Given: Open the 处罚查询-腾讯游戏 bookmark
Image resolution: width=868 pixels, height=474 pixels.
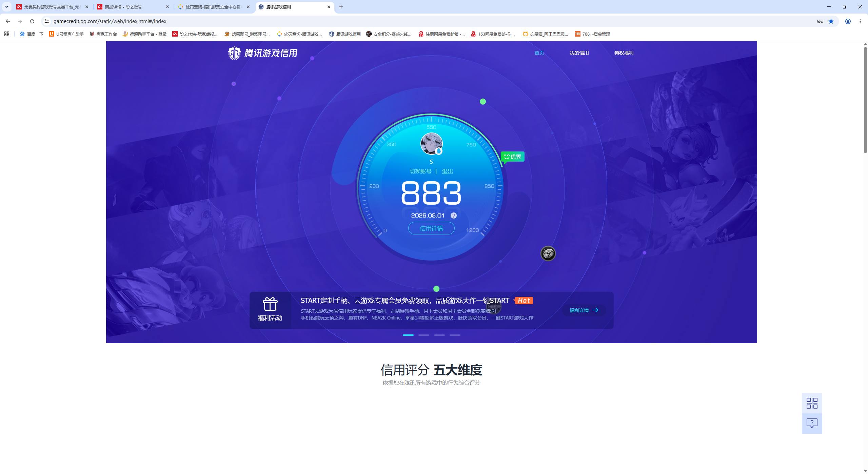Looking at the screenshot, I should (299, 34).
